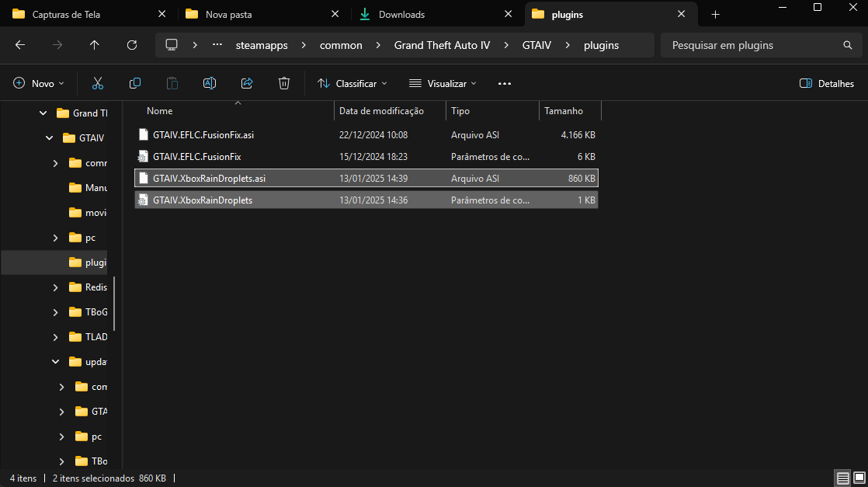Open chevron after common breadcrumb
868x487 pixels.
[x=378, y=45]
